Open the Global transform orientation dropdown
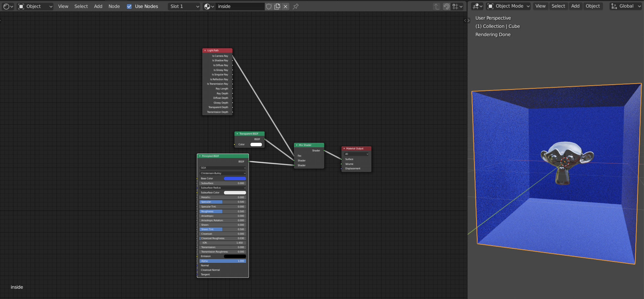This screenshot has width=644, height=299. click(x=625, y=6)
